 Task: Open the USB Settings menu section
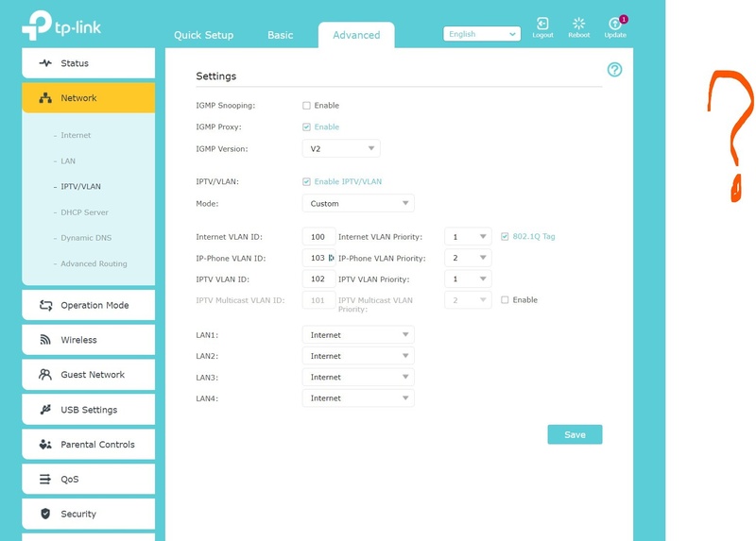click(88, 410)
